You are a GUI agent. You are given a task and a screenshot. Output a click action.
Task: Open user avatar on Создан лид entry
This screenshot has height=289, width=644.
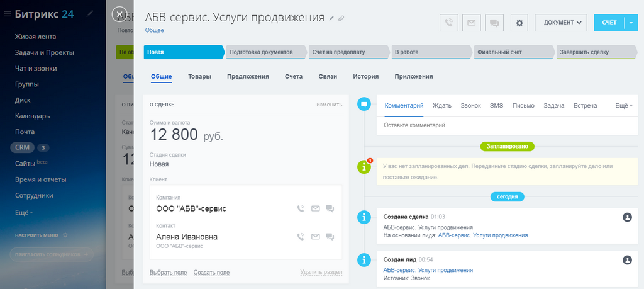coord(627,260)
